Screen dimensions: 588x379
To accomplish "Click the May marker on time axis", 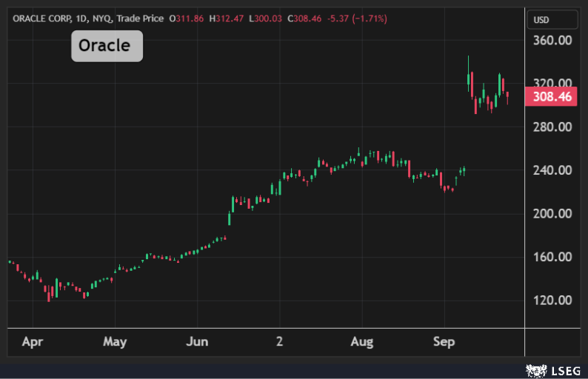I will coord(115,342).
